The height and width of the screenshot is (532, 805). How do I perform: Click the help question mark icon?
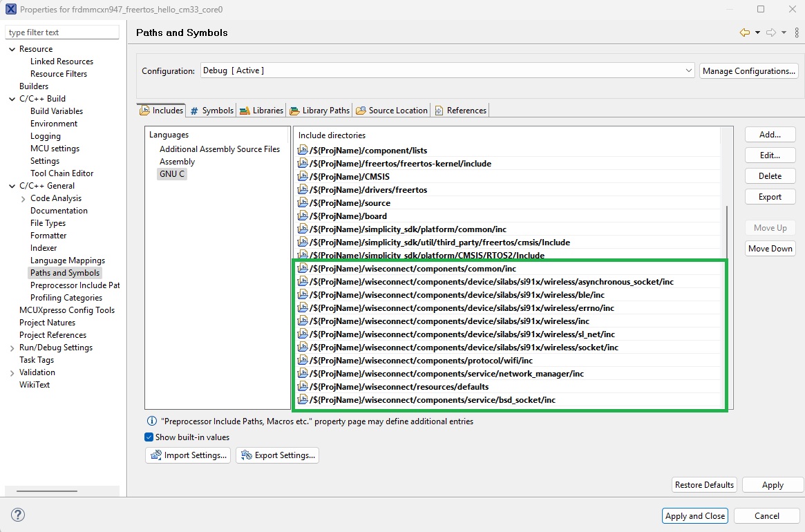coord(17,515)
